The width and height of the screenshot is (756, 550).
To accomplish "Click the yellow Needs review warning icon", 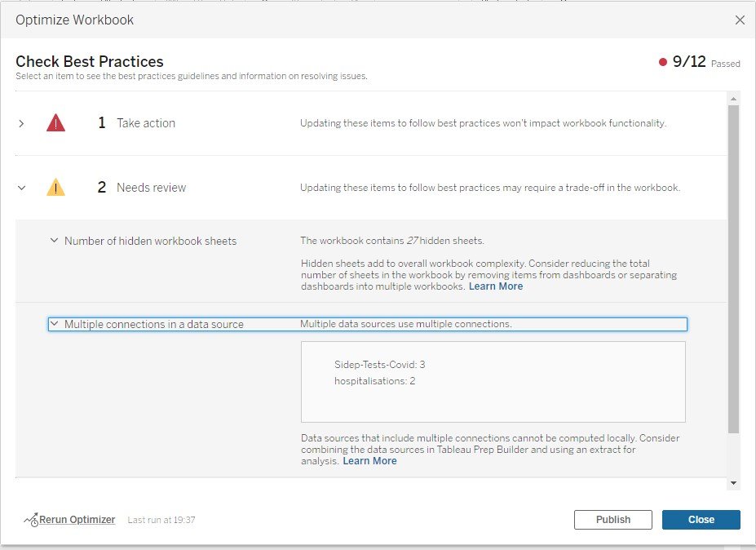I will point(56,187).
